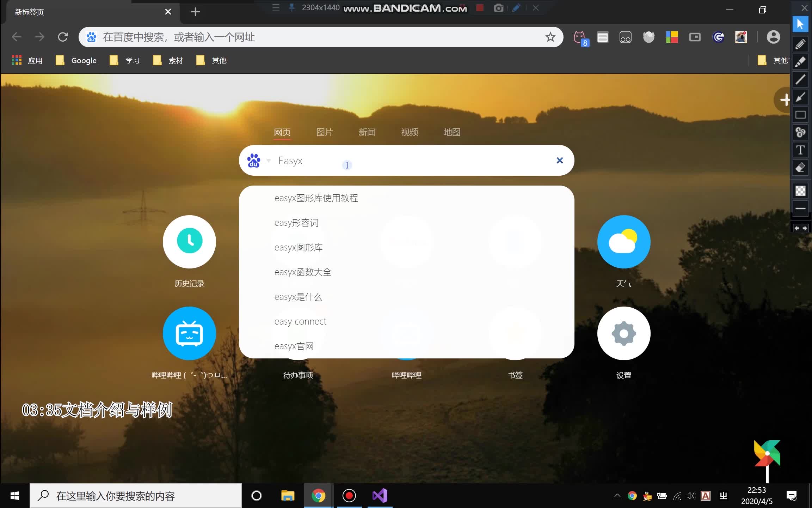
Task: Open the Grammarly-style G extension icon
Action: (718, 37)
